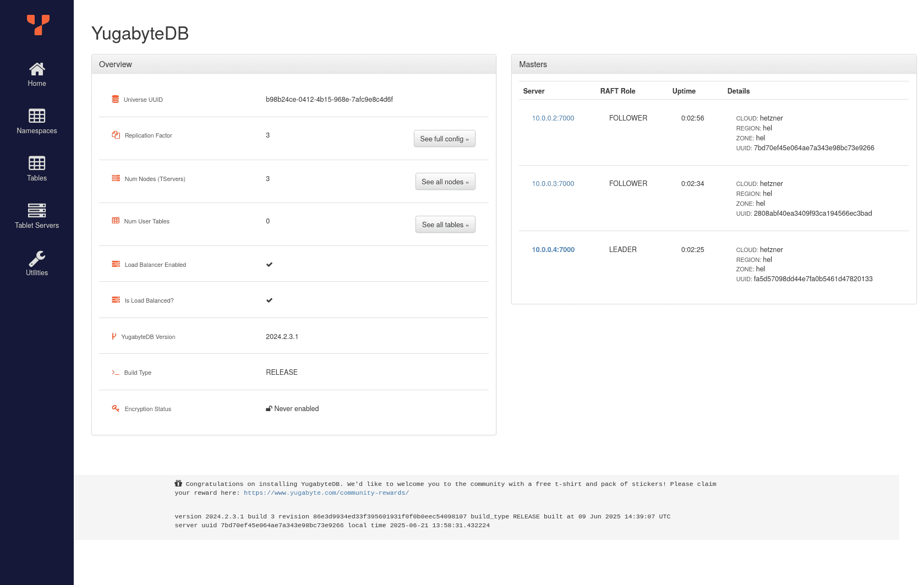The image size is (924, 585).
Task: Click the YugabyteDB logo icon
Action: [x=38, y=25]
